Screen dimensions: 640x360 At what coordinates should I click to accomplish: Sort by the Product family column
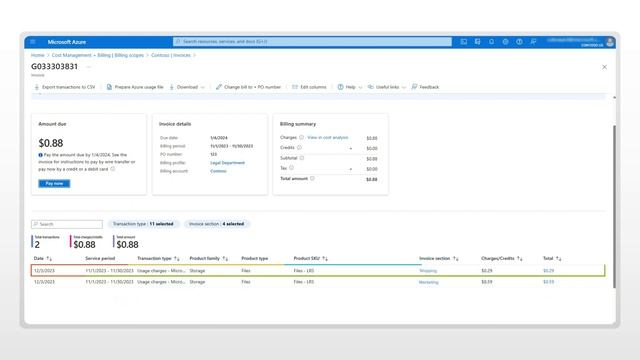click(x=209, y=258)
